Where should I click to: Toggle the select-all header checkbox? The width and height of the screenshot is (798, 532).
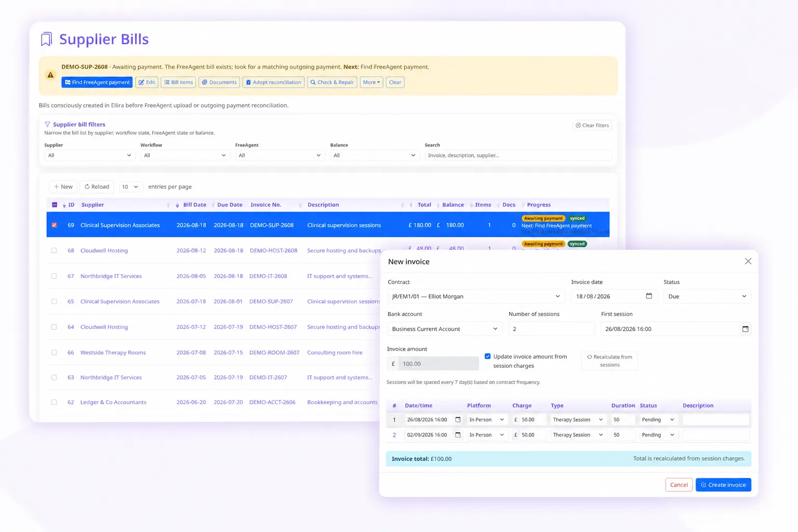point(55,205)
